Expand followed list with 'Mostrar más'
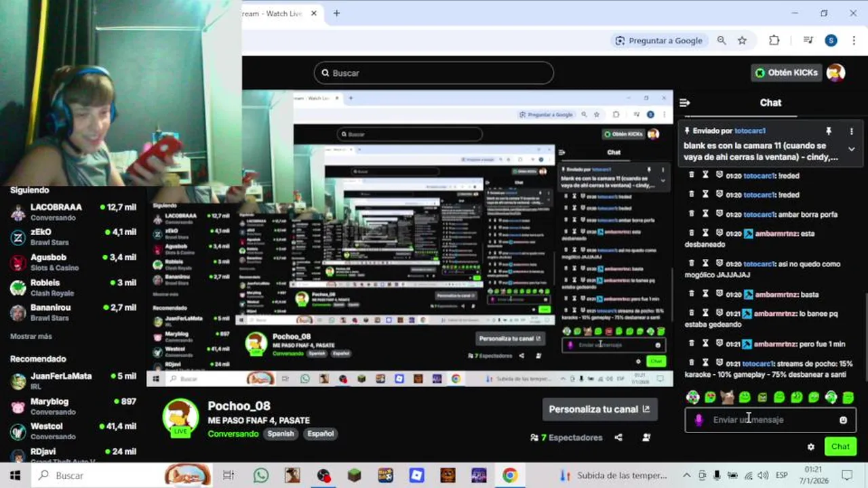 pyautogui.click(x=31, y=337)
